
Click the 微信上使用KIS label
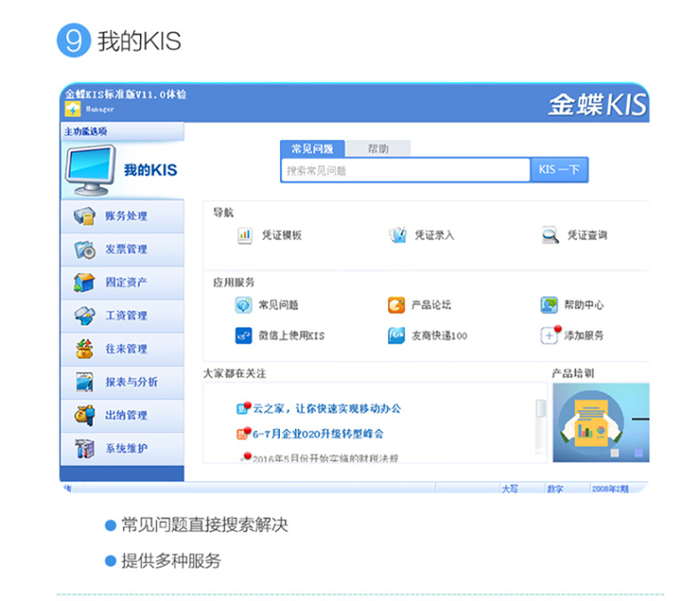coord(292,336)
